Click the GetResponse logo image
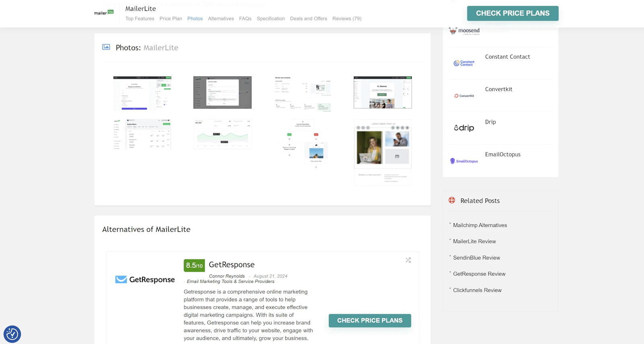The height and width of the screenshot is (344, 644). pyautogui.click(x=145, y=280)
